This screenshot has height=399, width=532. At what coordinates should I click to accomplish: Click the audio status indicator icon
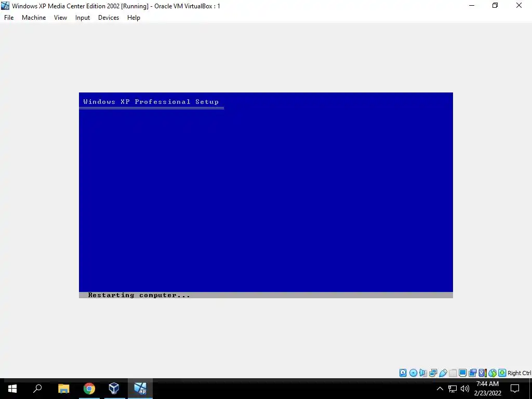[x=423, y=373]
